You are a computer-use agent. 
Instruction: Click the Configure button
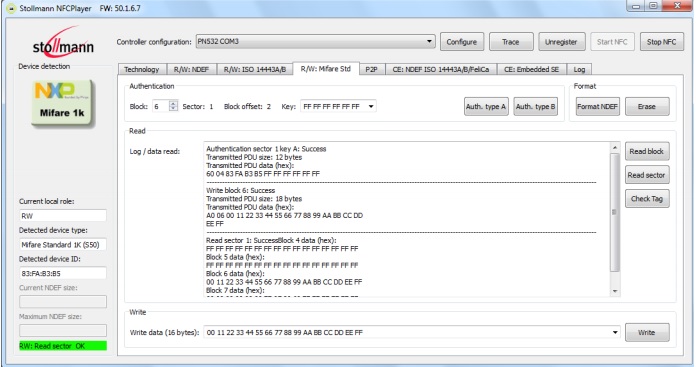coord(462,42)
